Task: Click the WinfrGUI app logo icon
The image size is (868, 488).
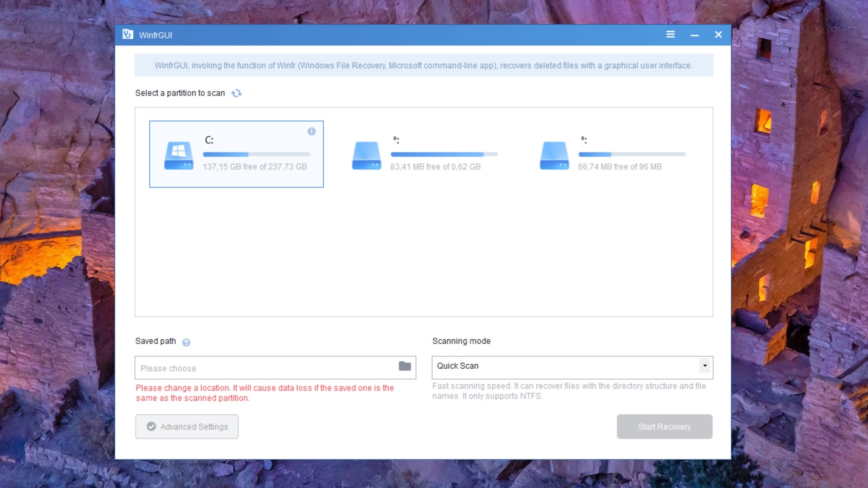Action: (128, 34)
